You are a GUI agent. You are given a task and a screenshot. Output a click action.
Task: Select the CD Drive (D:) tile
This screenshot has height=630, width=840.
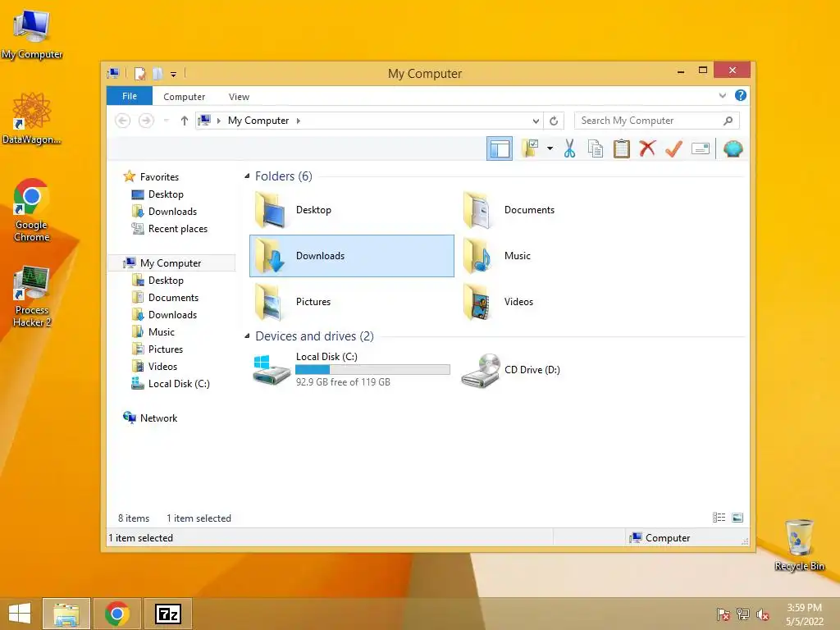click(559, 370)
